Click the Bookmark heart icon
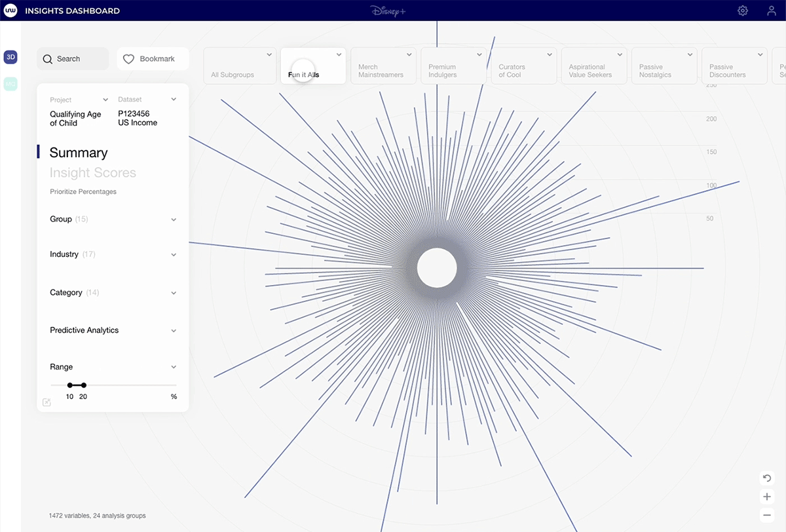 [128, 59]
